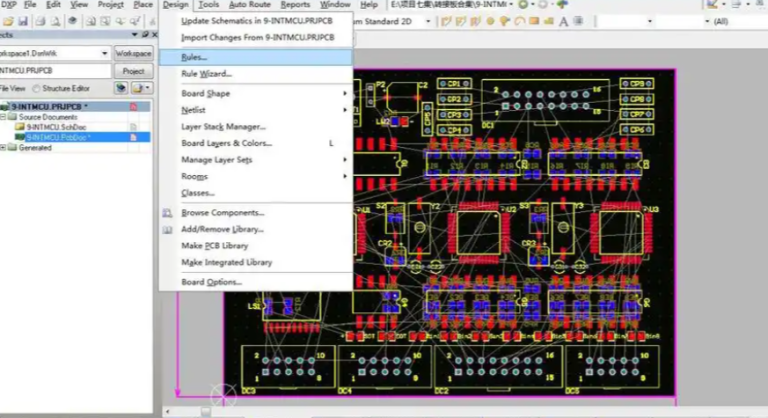Select the 9-INTMCU.PRJPCB project row
The image size is (768, 418).
click(74, 107)
